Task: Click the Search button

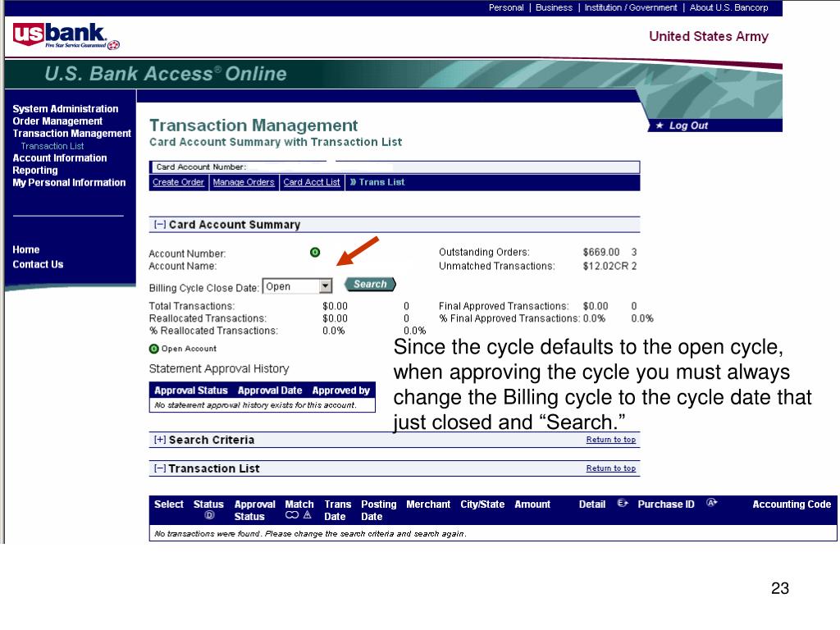Action: (370, 285)
